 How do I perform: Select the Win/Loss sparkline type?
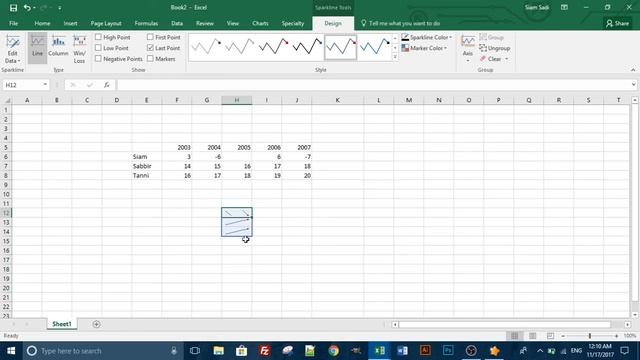tap(80, 49)
